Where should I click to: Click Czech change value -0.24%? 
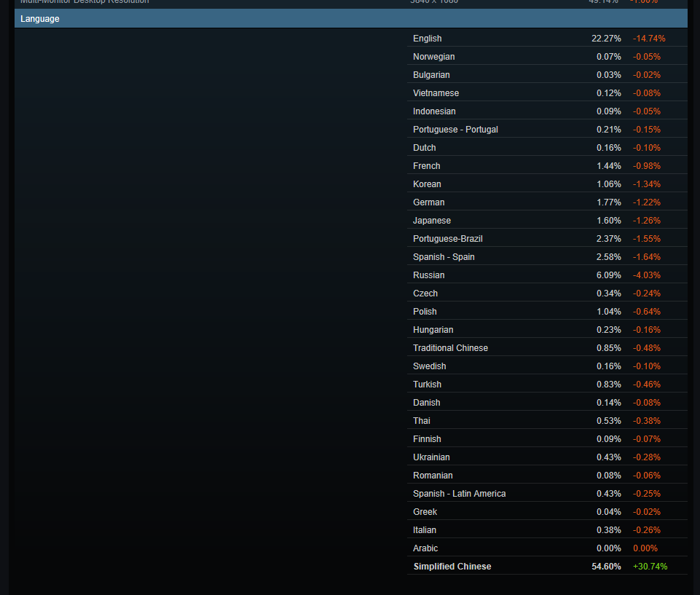(646, 293)
